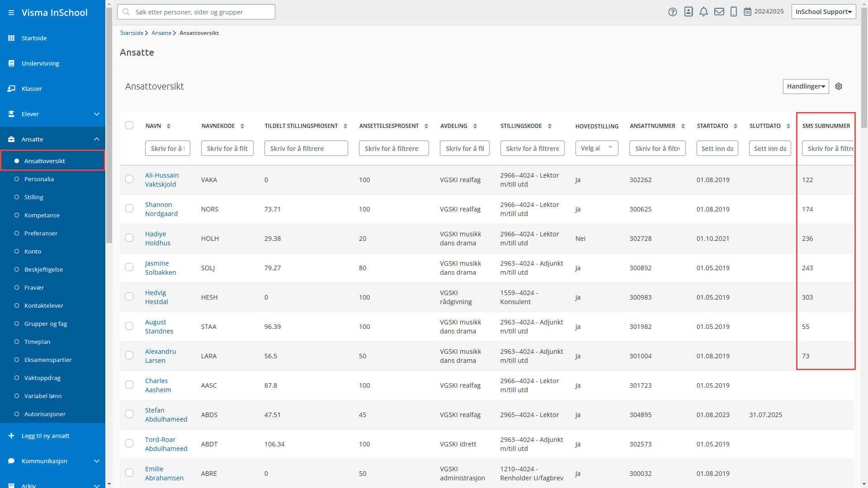The image size is (868, 488).
Task: Open the messages envelope icon
Action: pos(719,12)
